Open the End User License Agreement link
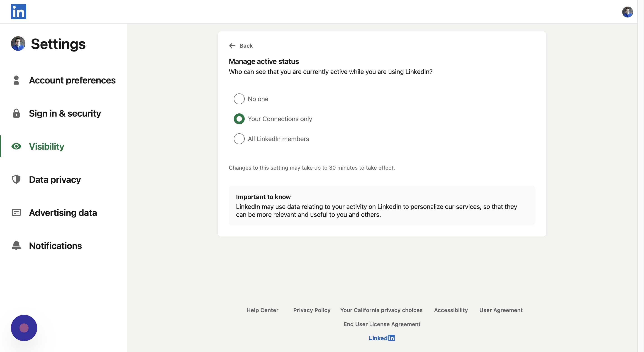 point(382,324)
